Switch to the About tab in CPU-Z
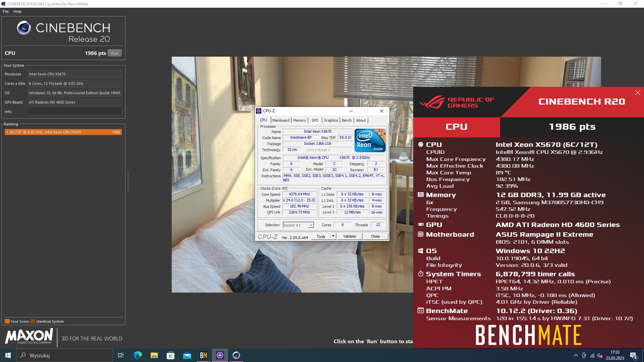Screen dimensions: 644x362 tap(361, 120)
